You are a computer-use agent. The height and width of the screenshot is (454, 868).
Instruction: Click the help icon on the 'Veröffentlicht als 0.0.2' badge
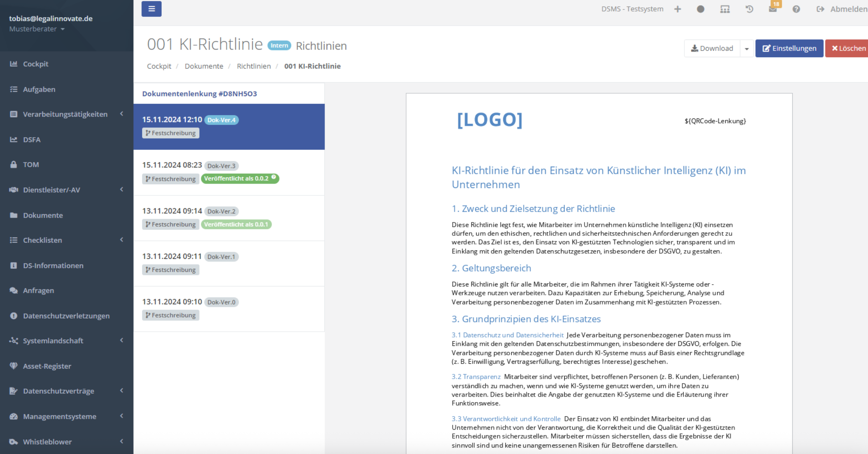point(274,177)
